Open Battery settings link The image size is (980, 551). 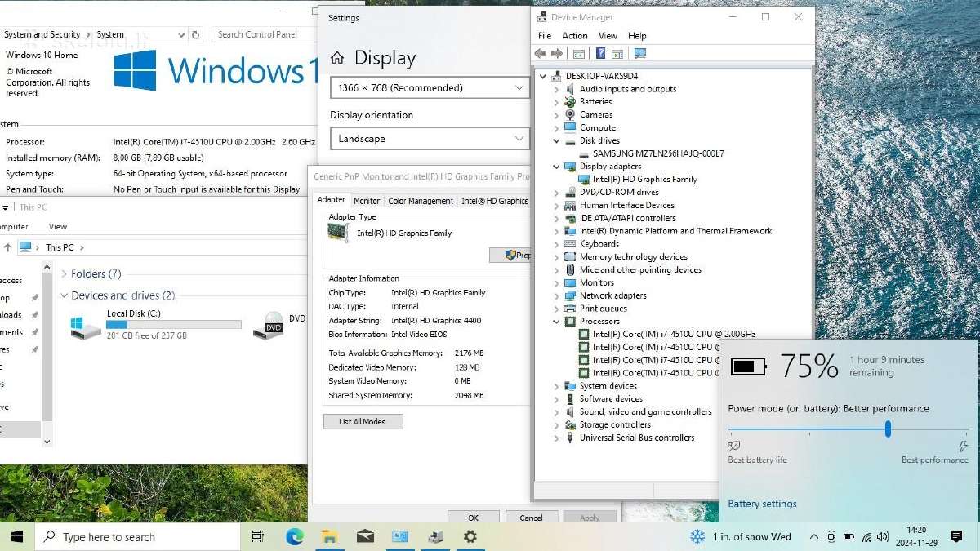pyautogui.click(x=762, y=504)
